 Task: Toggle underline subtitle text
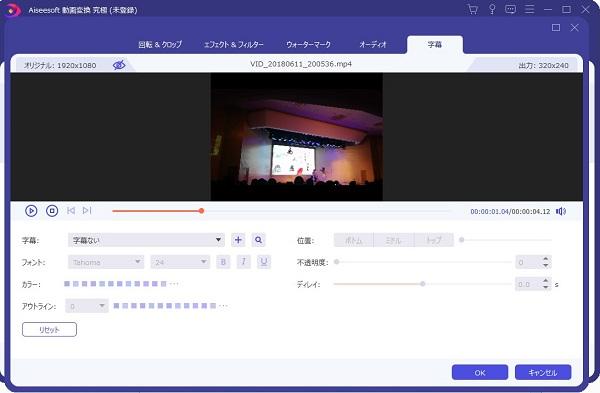(264, 262)
